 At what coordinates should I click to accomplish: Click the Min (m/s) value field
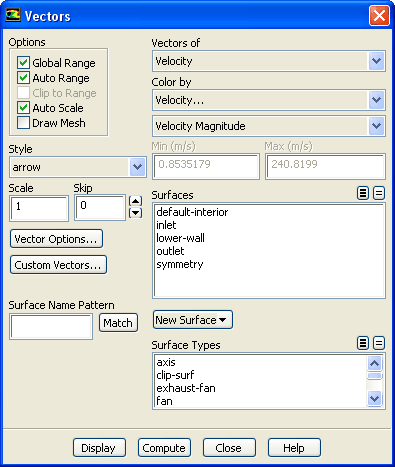[x=206, y=166]
